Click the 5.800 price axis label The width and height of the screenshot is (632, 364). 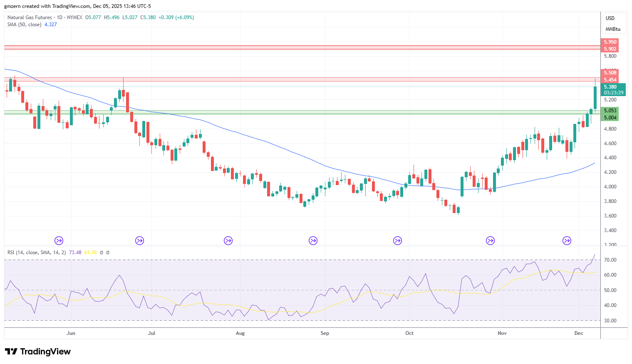610,56
